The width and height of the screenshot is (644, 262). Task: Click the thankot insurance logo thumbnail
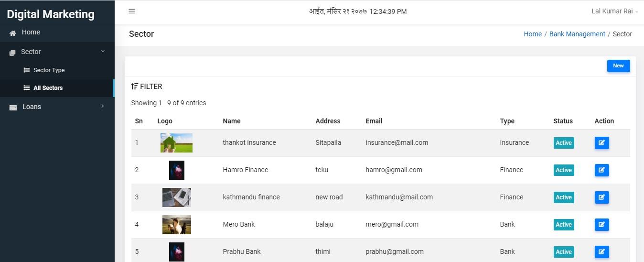point(176,143)
